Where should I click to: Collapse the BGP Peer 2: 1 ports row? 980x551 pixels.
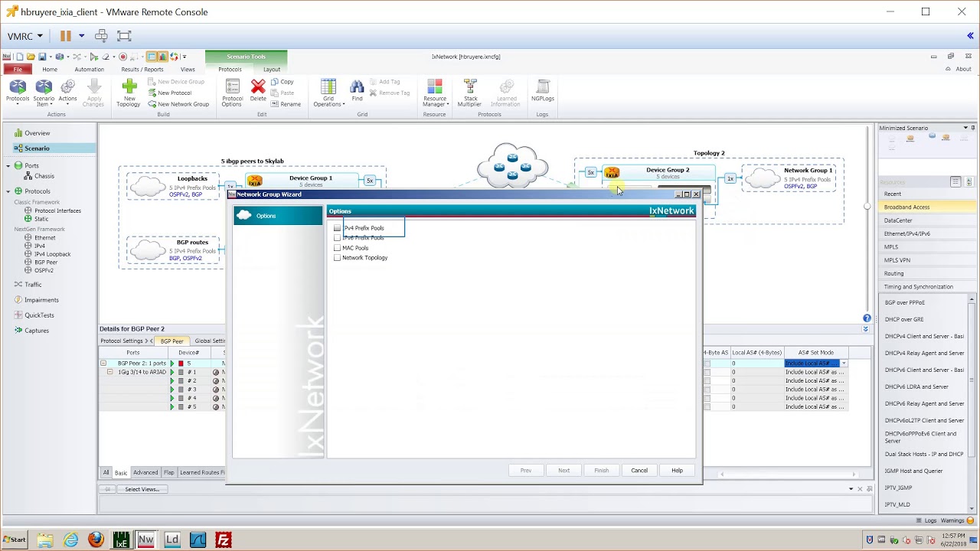103,364
